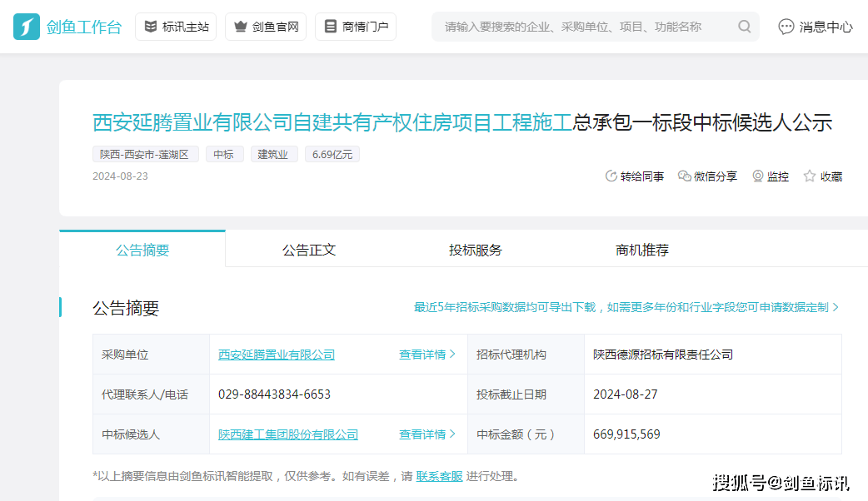Select the 公告摘要 tab
The height and width of the screenshot is (501, 868).
pyautogui.click(x=142, y=250)
